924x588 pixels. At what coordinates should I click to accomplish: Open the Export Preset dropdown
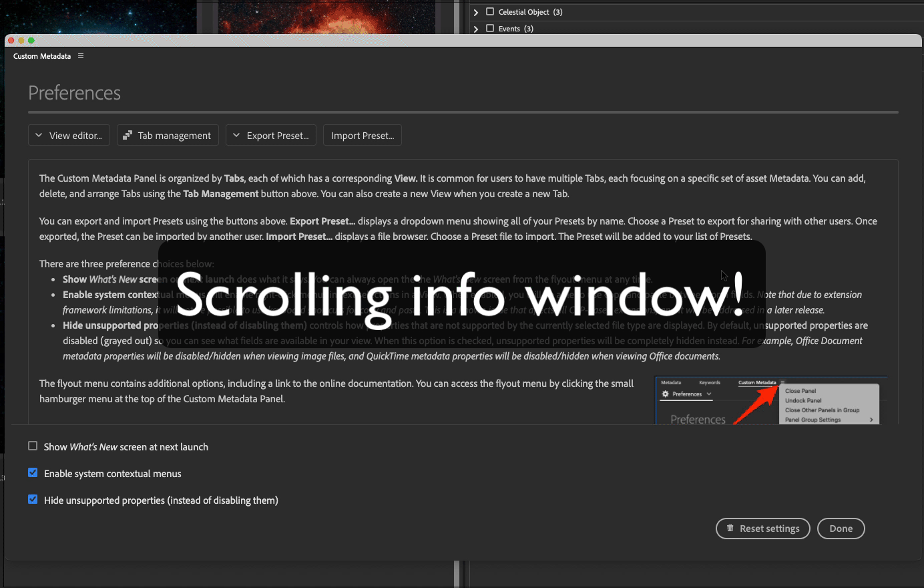tap(271, 136)
